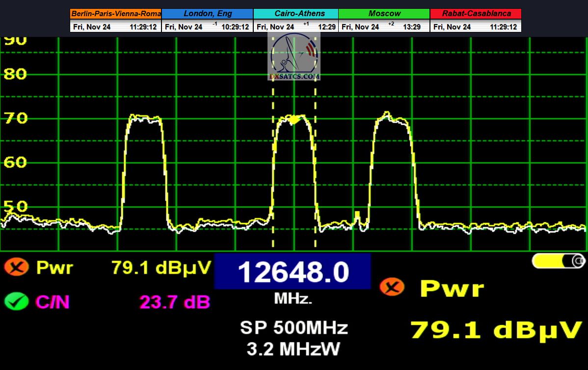Click the 12648.0 frequency field

(293, 272)
